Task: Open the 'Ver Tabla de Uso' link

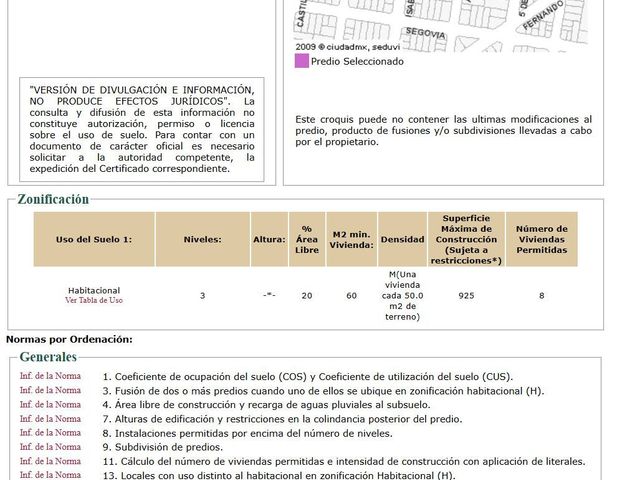Action: click(x=94, y=300)
